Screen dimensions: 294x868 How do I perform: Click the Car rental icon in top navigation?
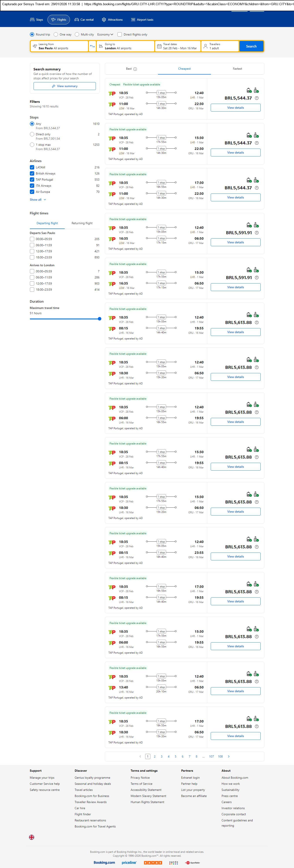coord(77,20)
